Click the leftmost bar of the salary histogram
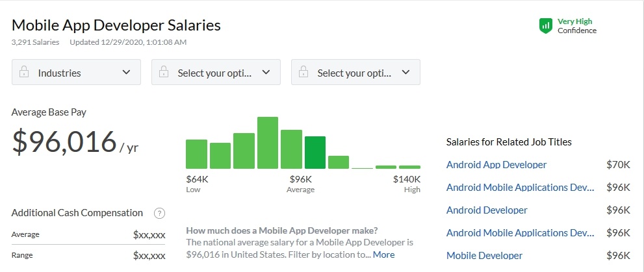Image resolution: width=644 pixels, height=272 pixels. tap(196, 154)
